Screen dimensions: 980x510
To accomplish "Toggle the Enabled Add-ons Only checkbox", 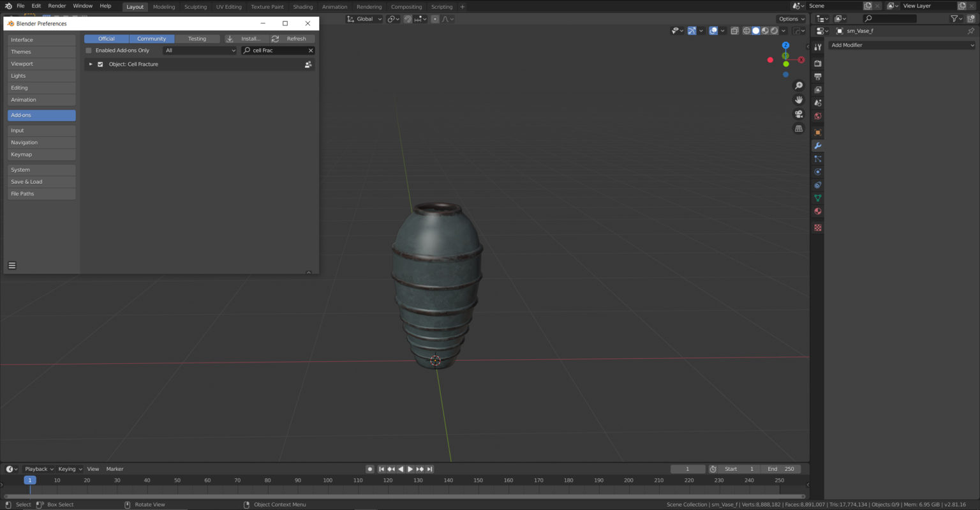I will (89, 50).
